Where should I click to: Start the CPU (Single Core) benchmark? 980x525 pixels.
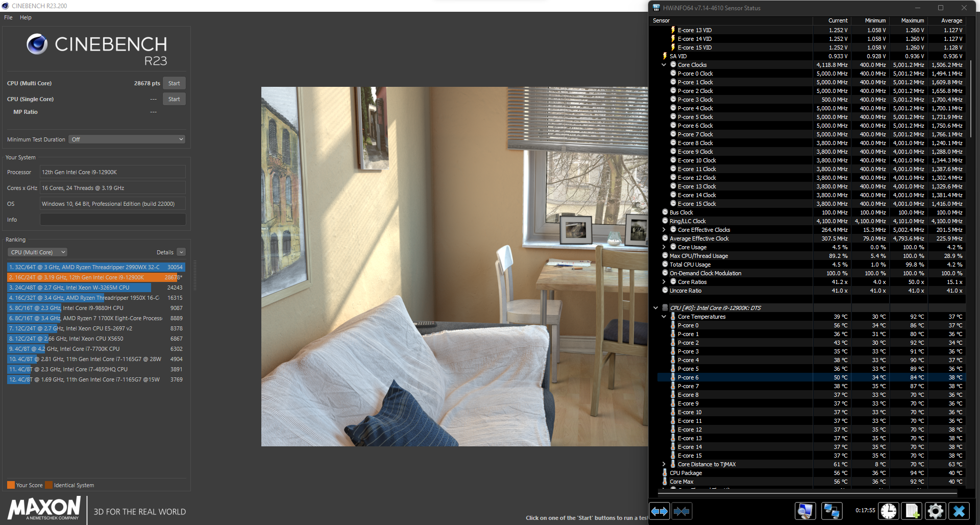coord(174,99)
